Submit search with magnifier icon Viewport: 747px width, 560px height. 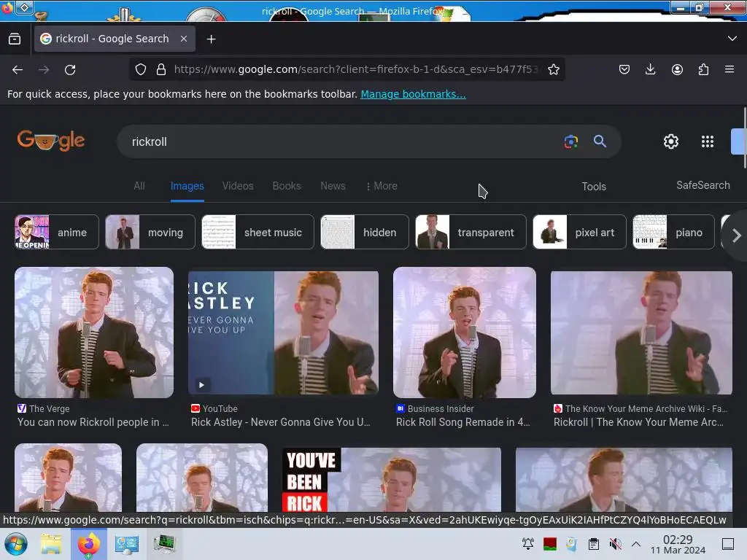[600, 141]
